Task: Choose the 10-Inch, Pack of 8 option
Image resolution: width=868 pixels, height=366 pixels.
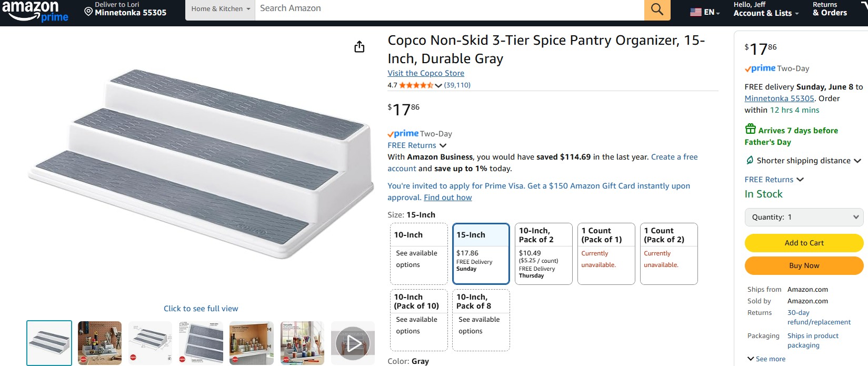Action: pos(481,320)
